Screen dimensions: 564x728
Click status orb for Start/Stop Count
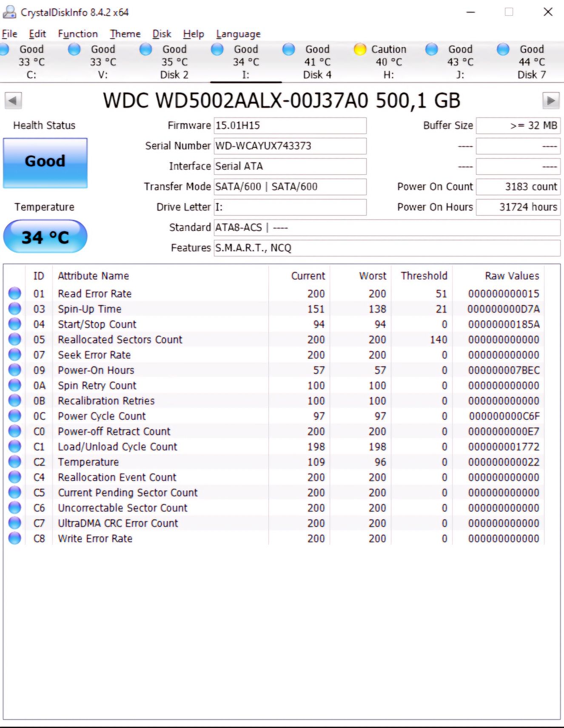(x=14, y=324)
